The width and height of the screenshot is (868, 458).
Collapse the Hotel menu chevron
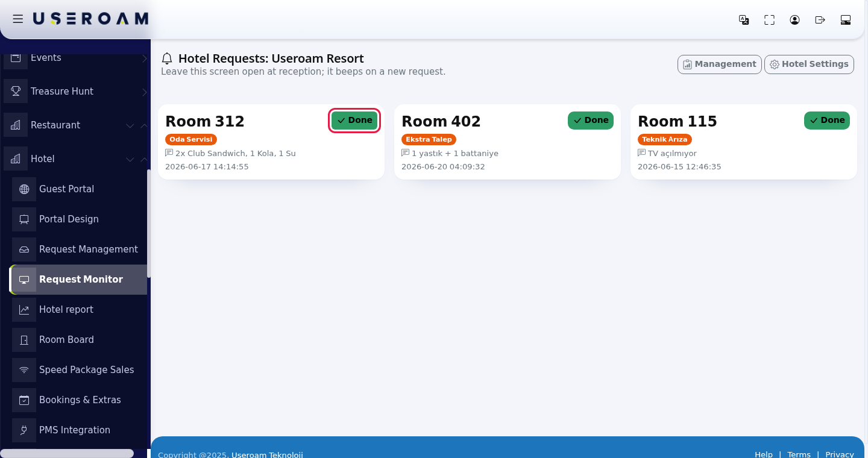pyautogui.click(x=144, y=160)
